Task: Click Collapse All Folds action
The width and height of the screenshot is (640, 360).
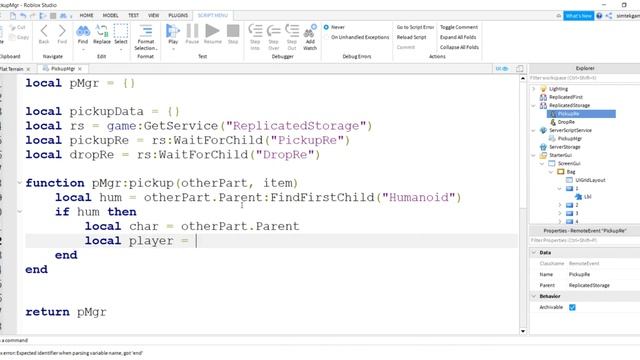Action: 459,47
